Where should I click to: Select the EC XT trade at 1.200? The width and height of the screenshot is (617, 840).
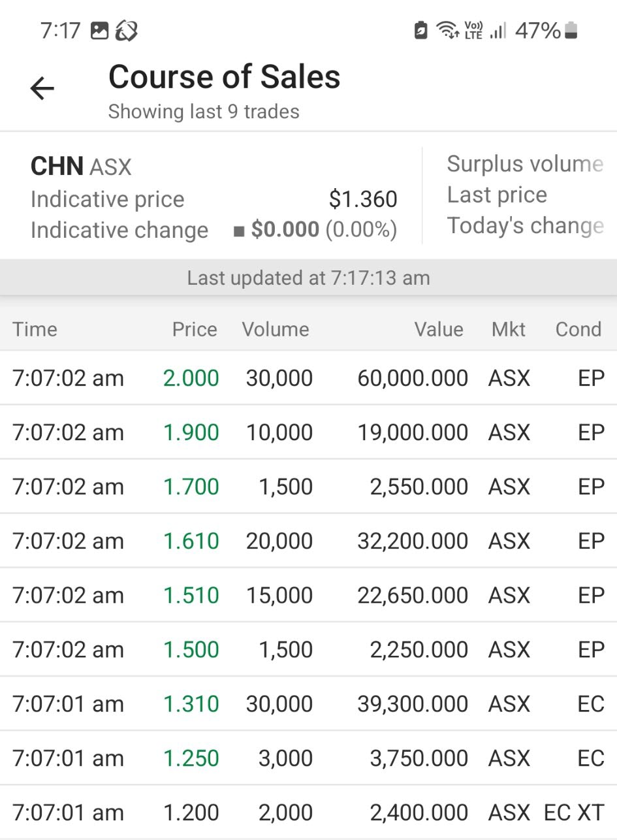(308, 813)
